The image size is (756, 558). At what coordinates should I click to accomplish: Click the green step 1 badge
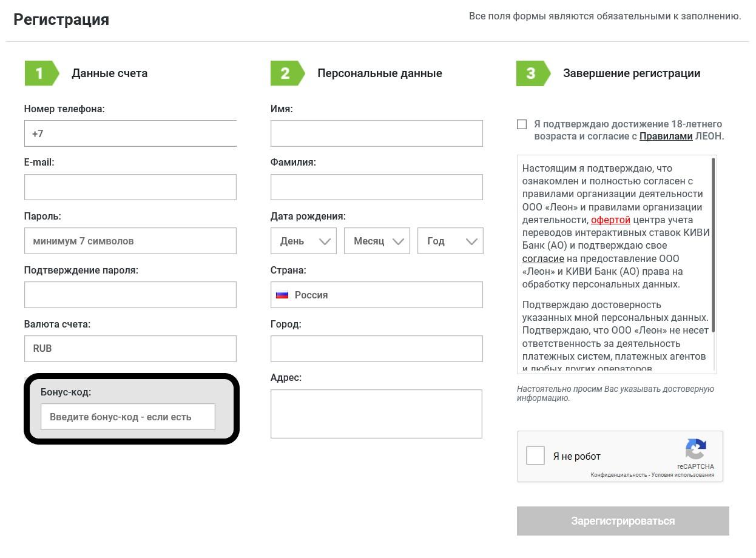(41, 73)
